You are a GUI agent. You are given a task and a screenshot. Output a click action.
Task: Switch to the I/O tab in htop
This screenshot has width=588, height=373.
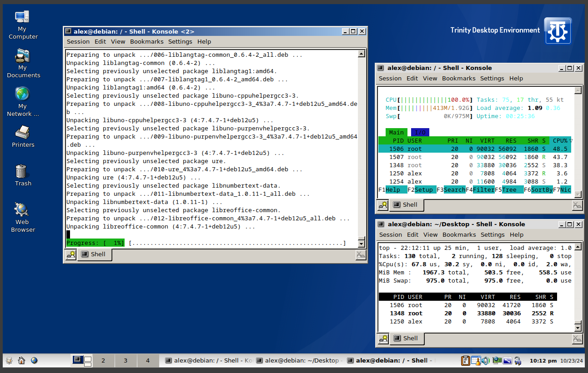coord(420,133)
